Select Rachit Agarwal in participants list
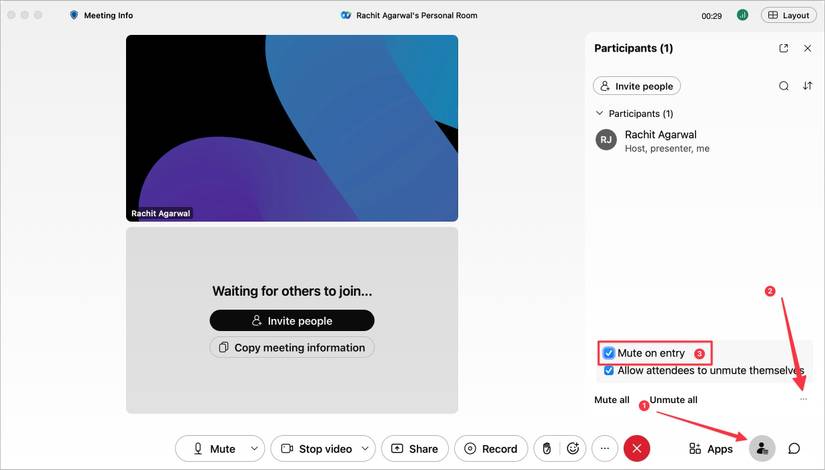Image resolution: width=825 pixels, height=470 pixels. click(660, 140)
